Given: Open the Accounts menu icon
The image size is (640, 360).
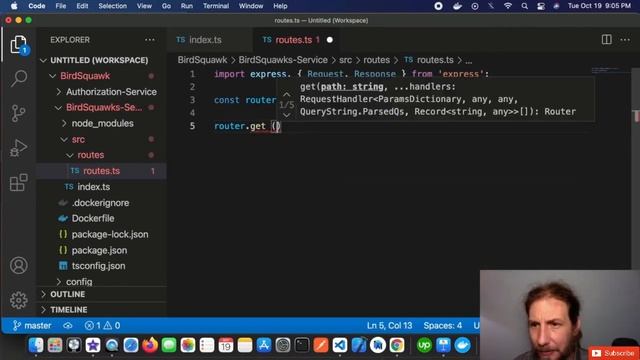Looking at the screenshot, I should (18, 265).
